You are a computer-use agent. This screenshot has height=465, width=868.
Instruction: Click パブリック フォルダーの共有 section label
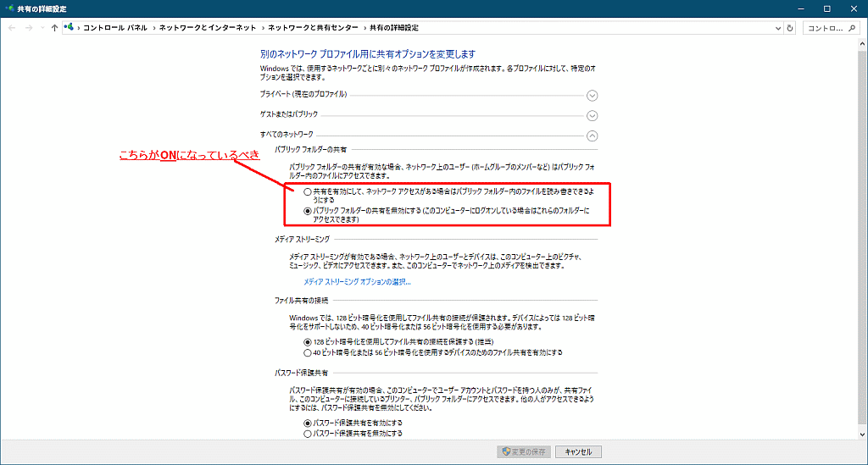click(x=310, y=149)
